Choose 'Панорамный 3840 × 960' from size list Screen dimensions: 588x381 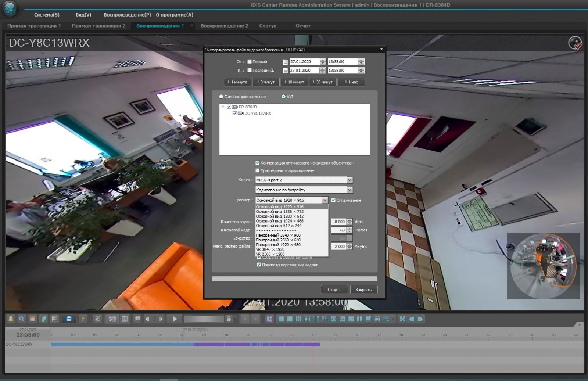(x=278, y=235)
